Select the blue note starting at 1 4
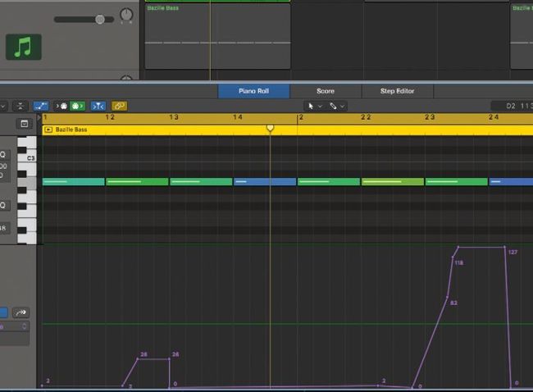Screen dimensions: 533x392 tap(265, 182)
